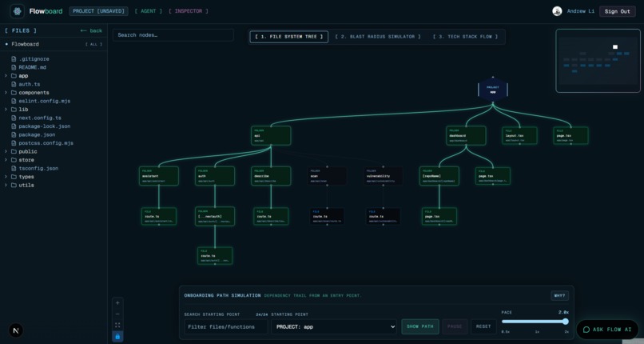Expand the store folder chevron

[x=6, y=160]
